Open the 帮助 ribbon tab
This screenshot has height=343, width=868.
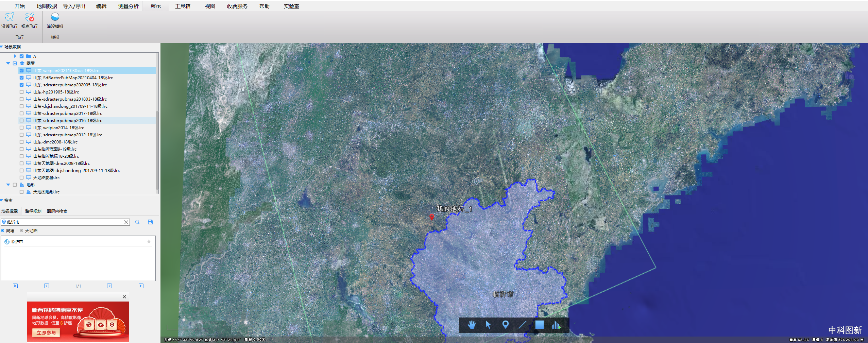(x=265, y=6)
